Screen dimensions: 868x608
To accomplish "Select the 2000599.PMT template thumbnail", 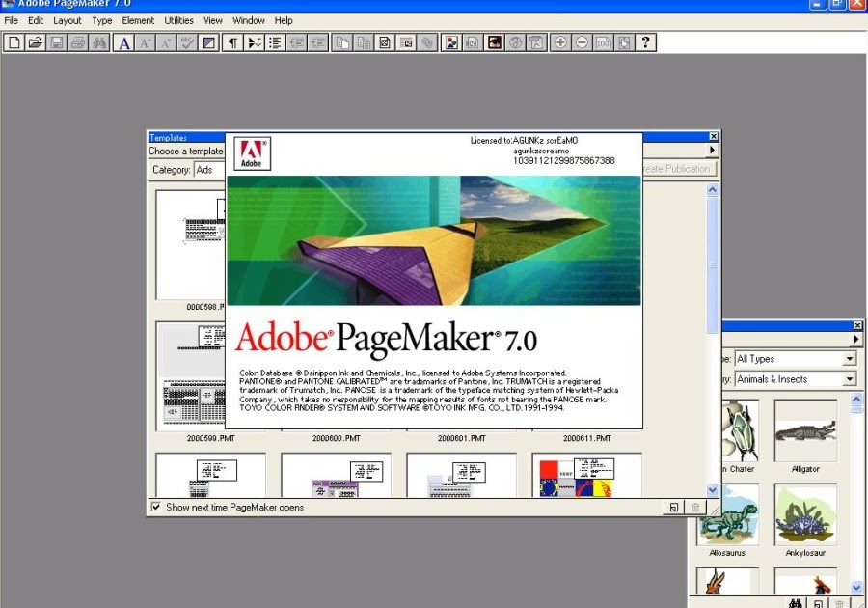I will coord(190,376).
